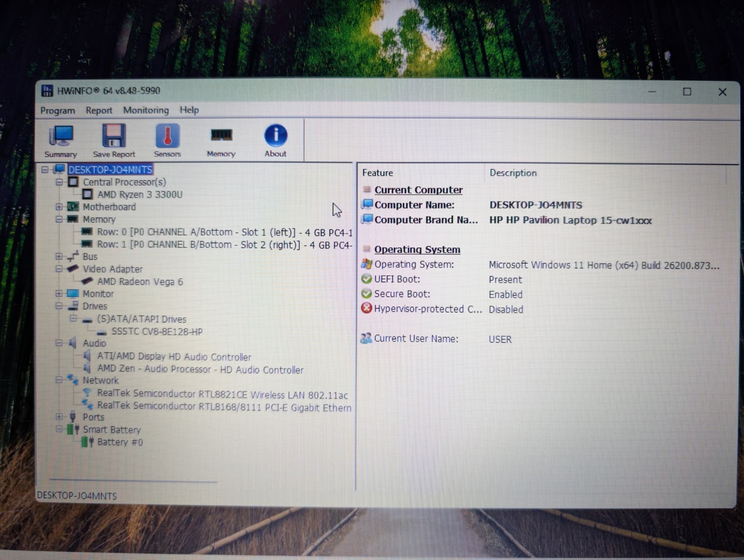The image size is (744, 560).
Task: Expand the Bus node
Action: tap(59, 256)
